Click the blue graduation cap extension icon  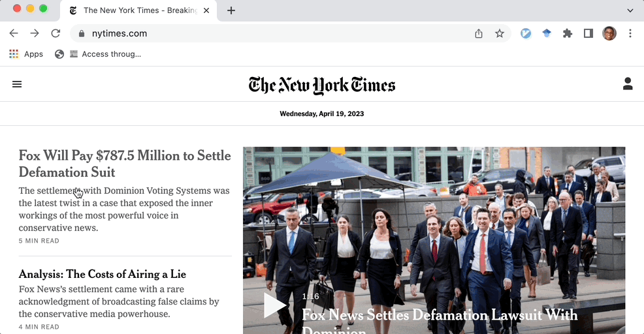point(547,34)
